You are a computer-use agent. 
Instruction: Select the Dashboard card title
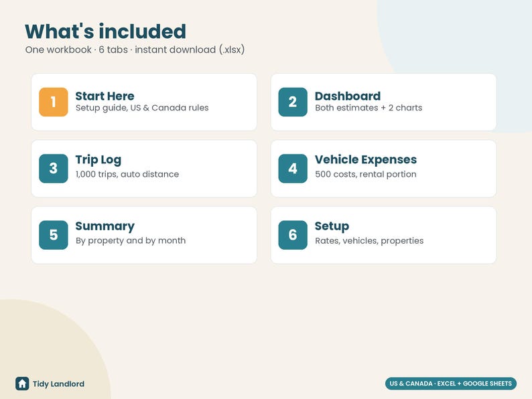348,96
